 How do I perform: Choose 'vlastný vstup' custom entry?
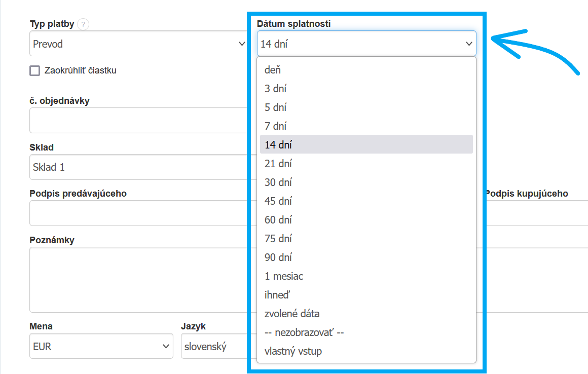click(293, 351)
